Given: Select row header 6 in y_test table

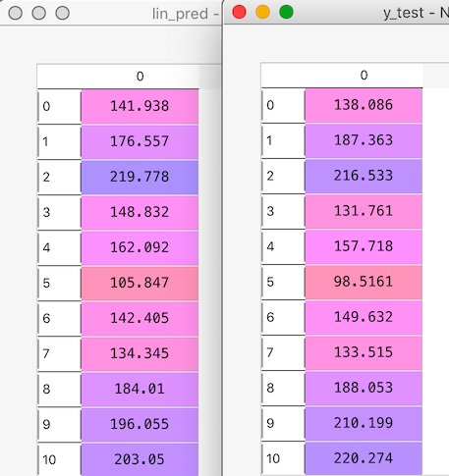Looking at the screenshot, I should click(283, 317).
